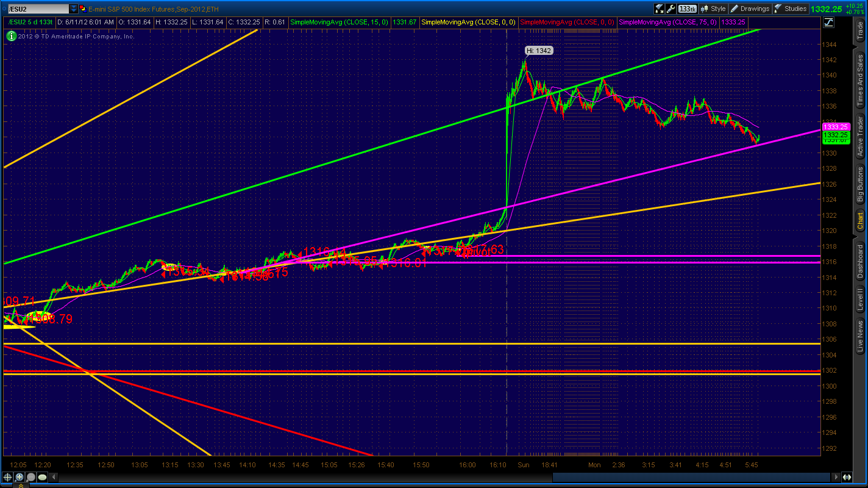Click the 1331.67 moving average value

coord(405,22)
